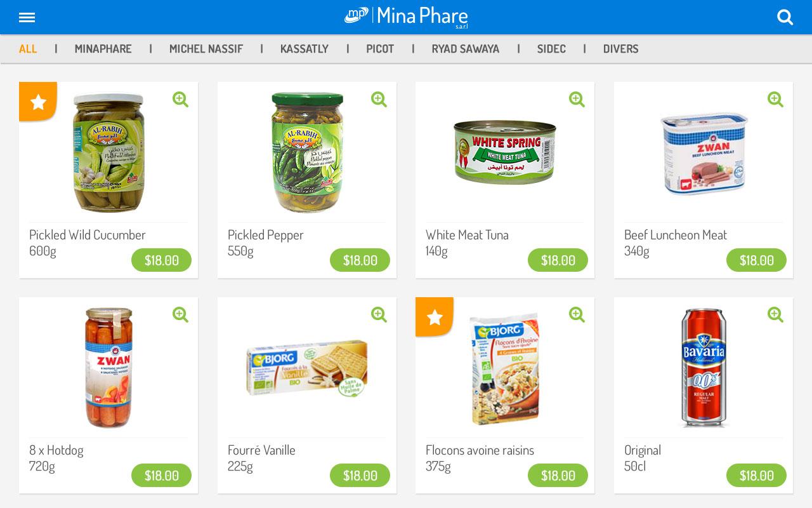
Task: Open the Mina Phare logo home link
Action: click(406, 17)
